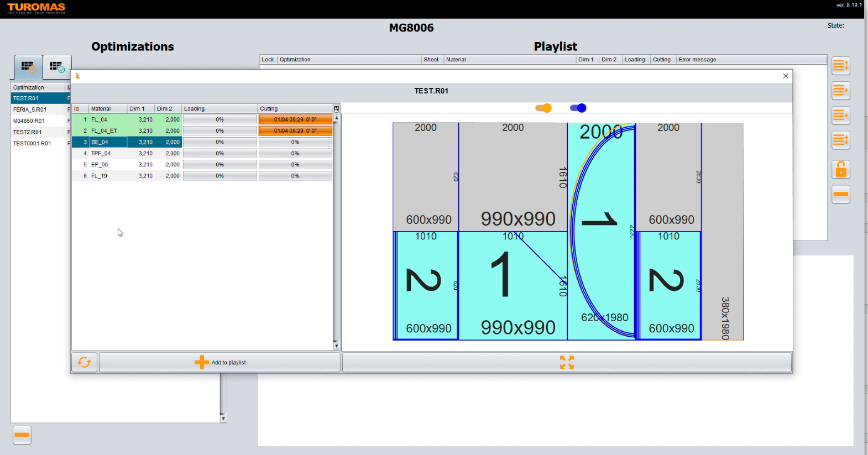
Task: Click the move-down-one playlist icon
Action: pyautogui.click(x=840, y=116)
